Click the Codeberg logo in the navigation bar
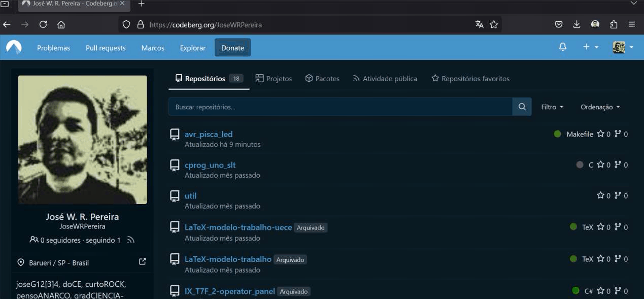Viewport: 644px width, 299px height. (13, 47)
